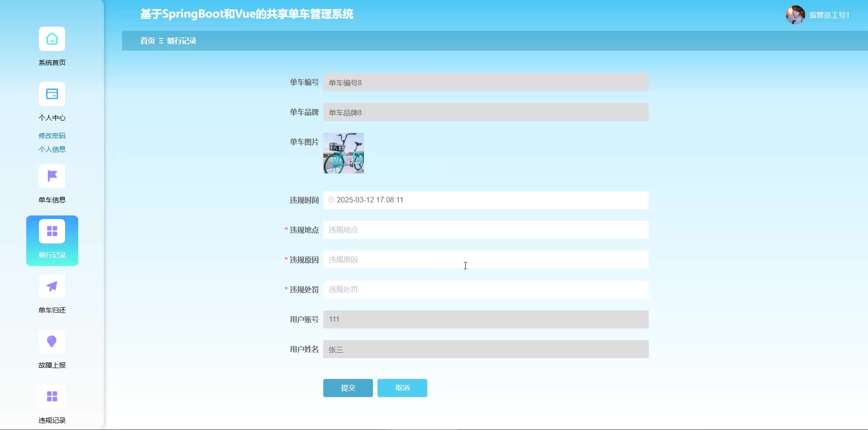Viewport: 868px width, 430px height.
Task: Click the 用户姓名 field showing 张三
Action: 486,349
